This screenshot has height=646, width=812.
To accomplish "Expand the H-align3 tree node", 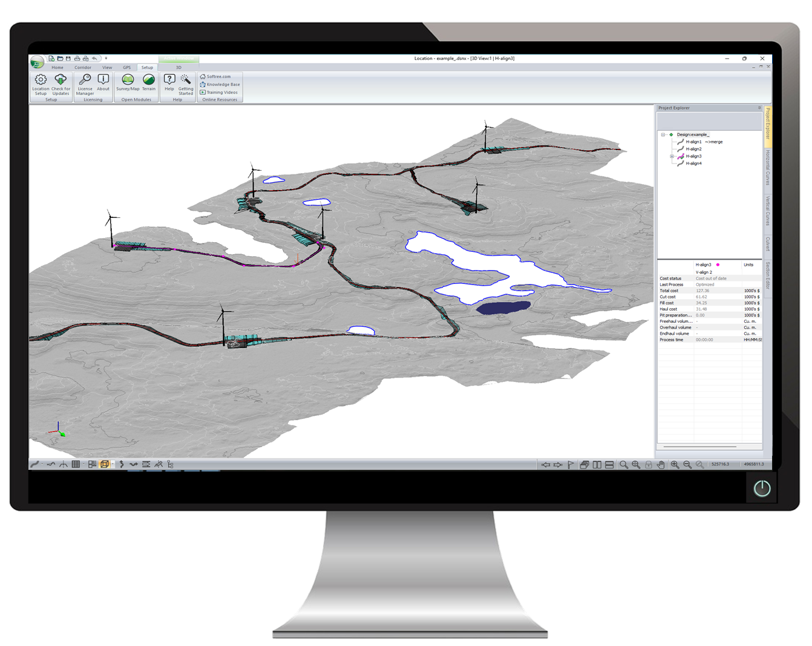I will pyautogui.click(x=672, y=156).
